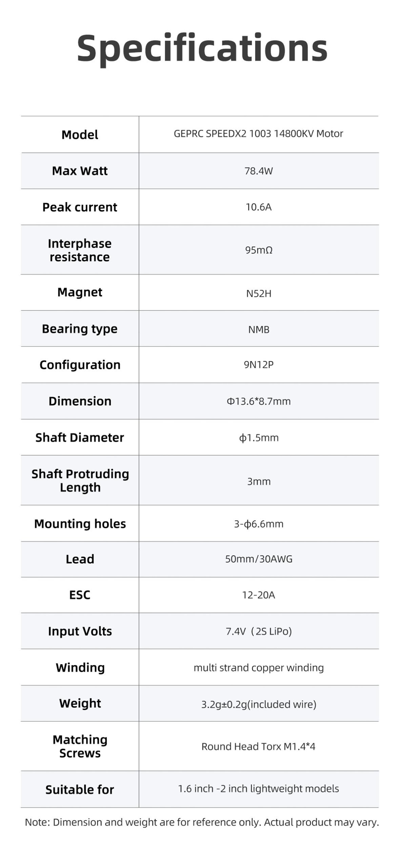Image resolution: width=404 pixels, height=868 pixels.
Task: Select the ESC row label
Action: pyautogui.click(x=80, y=595)
